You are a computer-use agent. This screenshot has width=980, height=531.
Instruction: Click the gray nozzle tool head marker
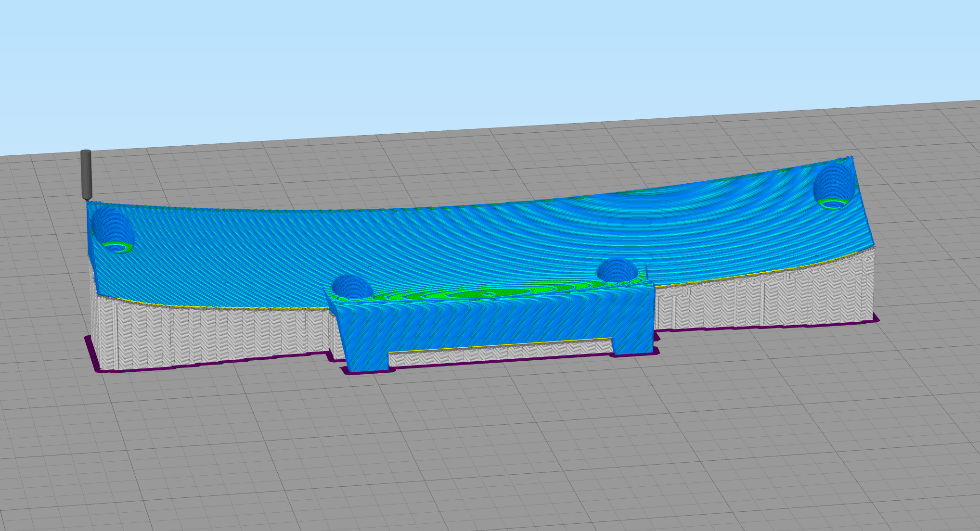(x=86, y=175)
